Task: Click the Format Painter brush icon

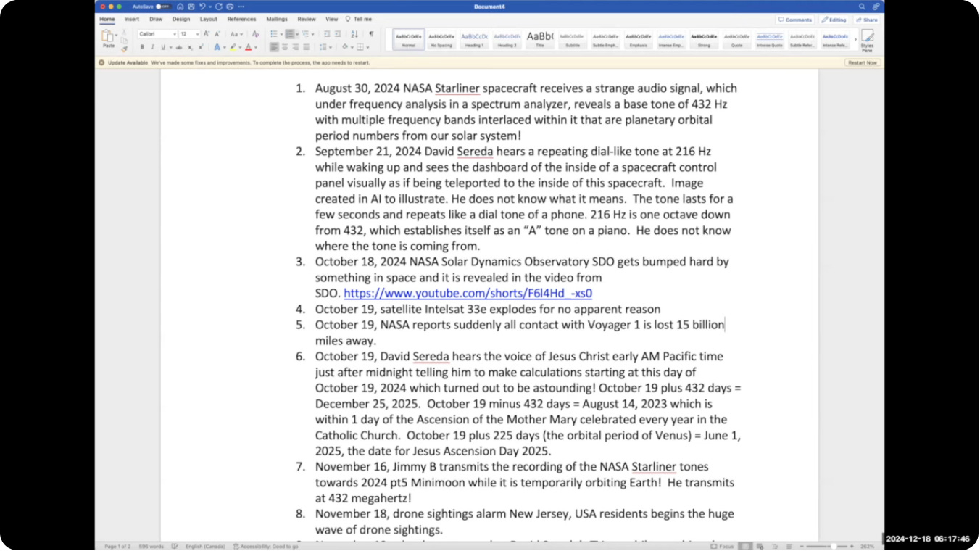Action: [124, 49]
